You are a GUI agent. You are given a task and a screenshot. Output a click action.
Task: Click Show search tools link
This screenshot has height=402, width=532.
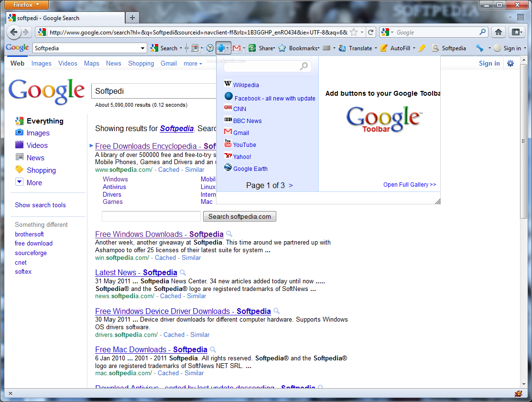click(x=40, y=205)
